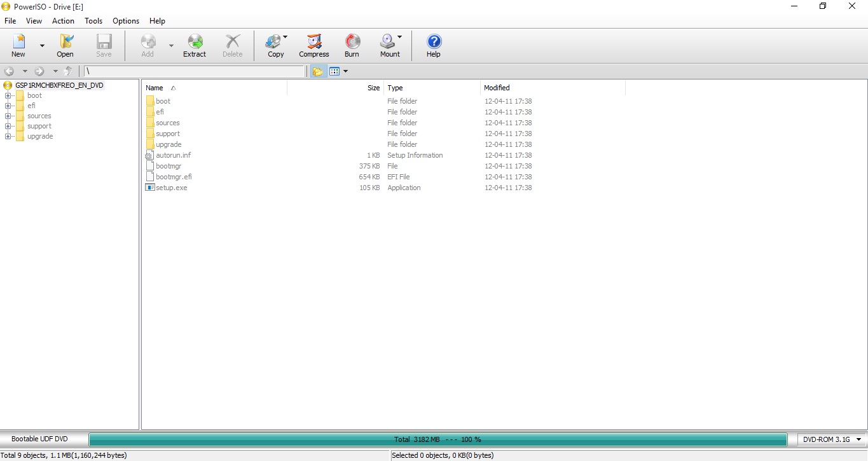This screenshot has width=868, height=461.
Task: Click the PowerISO disc icon in title bar
Action: pyautogui.click(x=6, y=6)
